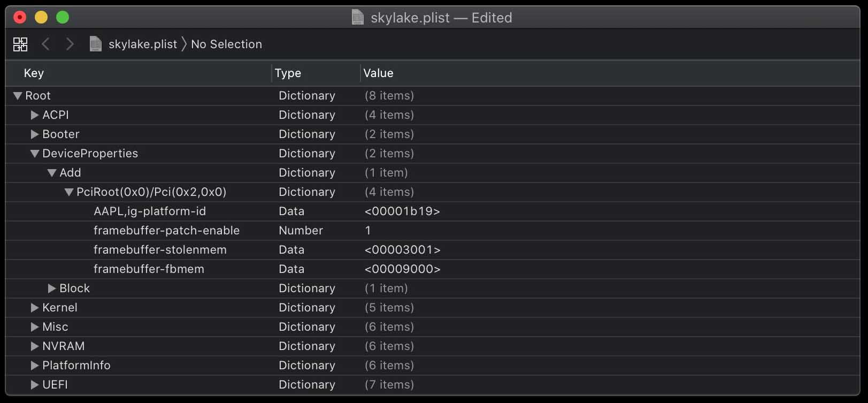Image resolution: width=868 pixels, height=403 pixels.
Task: Collapse the Add dictionary triangle
Action: 52,173
